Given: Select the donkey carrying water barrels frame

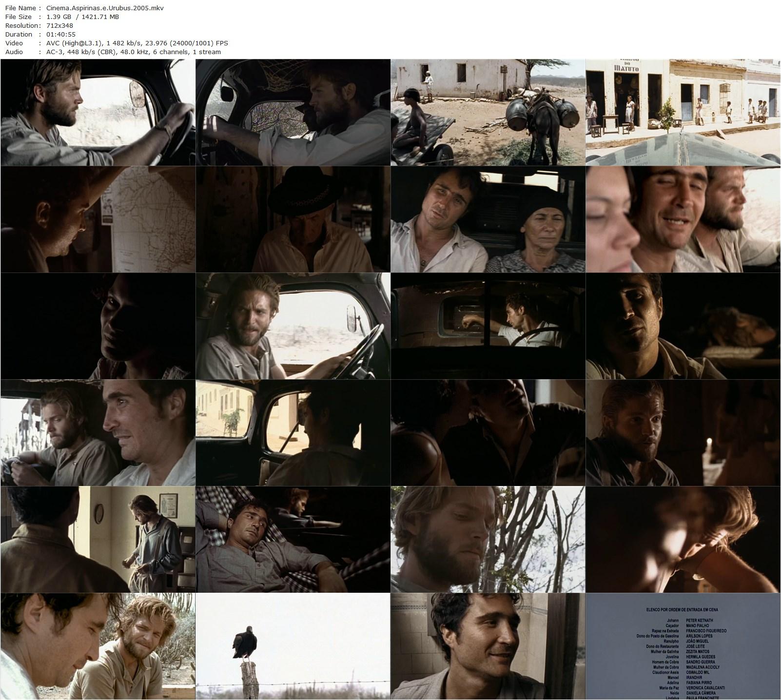Looking at the screenshot, I should pos(488,112).
